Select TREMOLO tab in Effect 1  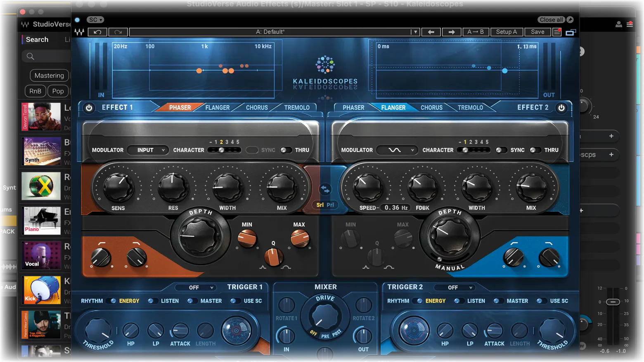pos(297,107)
